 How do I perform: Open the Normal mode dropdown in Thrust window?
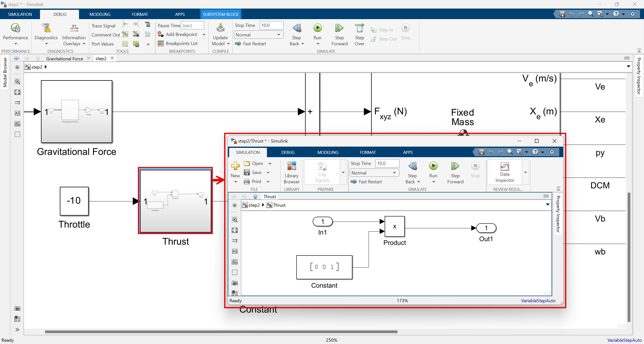pos(374,173)
